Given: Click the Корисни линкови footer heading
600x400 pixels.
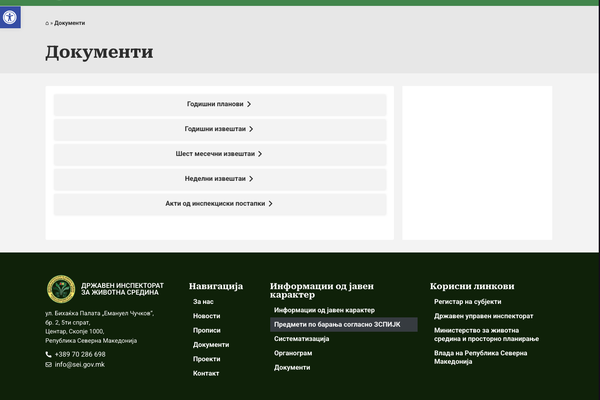Looking at the screenshot, I should [x=472, y=286].
